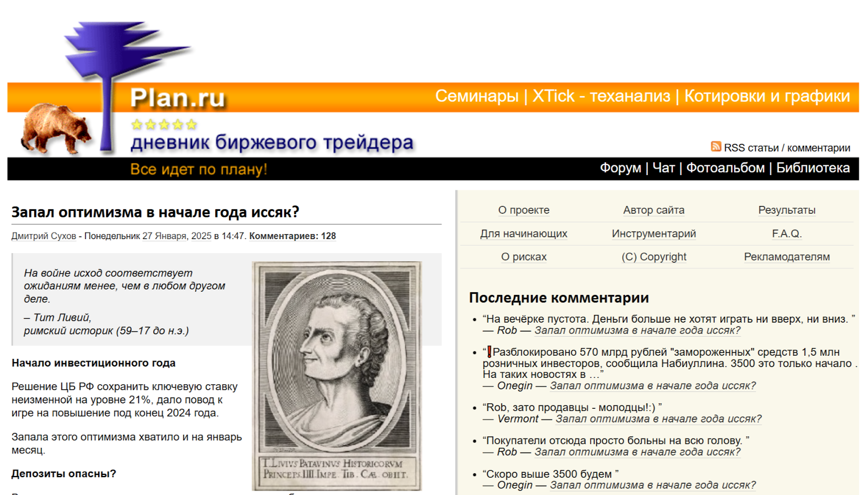Open the Форум section
This screenshot has height=495, width=868.
[620, 168]
